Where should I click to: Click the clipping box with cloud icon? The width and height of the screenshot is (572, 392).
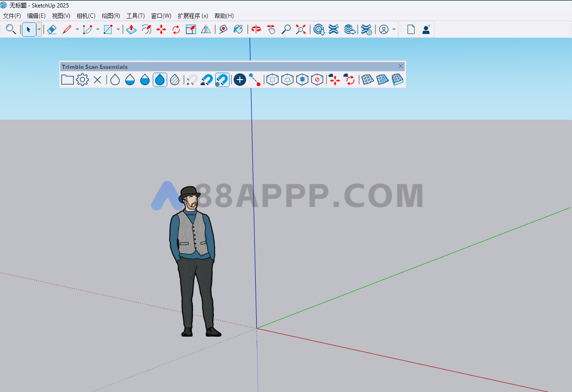(x=287, y=80)
